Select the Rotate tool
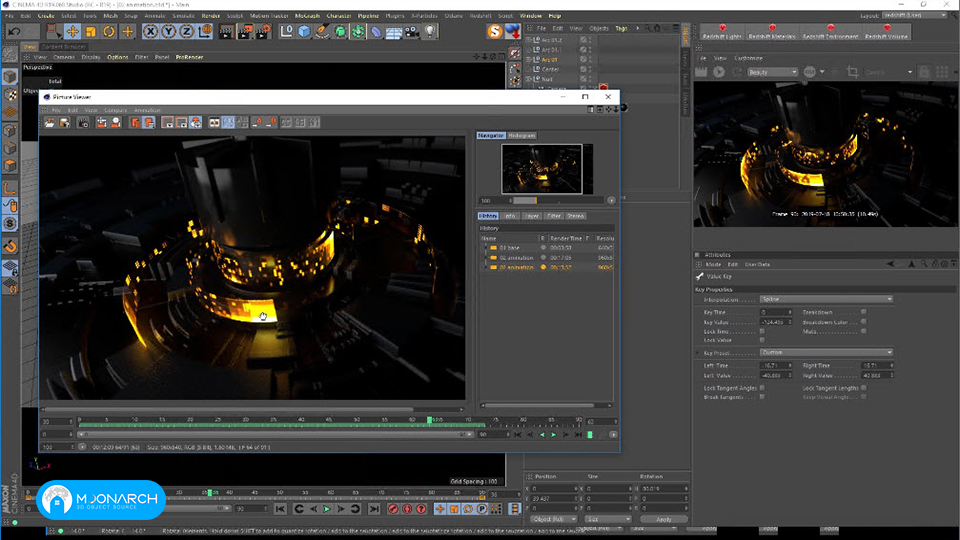This screenshot has width=960, height=540. (109, 31)
